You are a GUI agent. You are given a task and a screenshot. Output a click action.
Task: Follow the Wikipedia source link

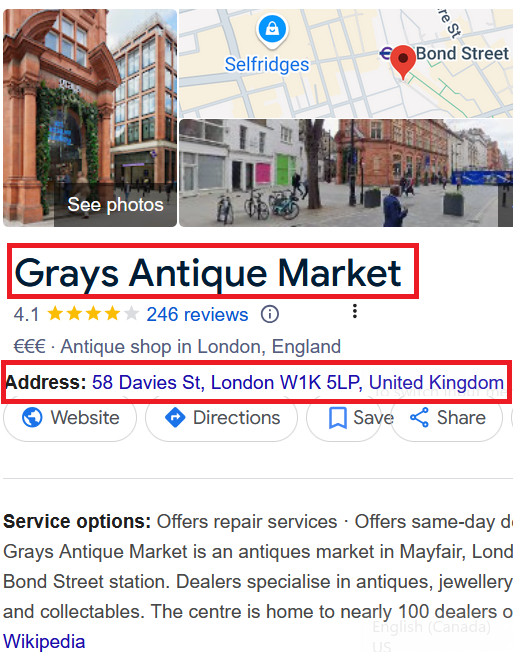click(44, 641)
